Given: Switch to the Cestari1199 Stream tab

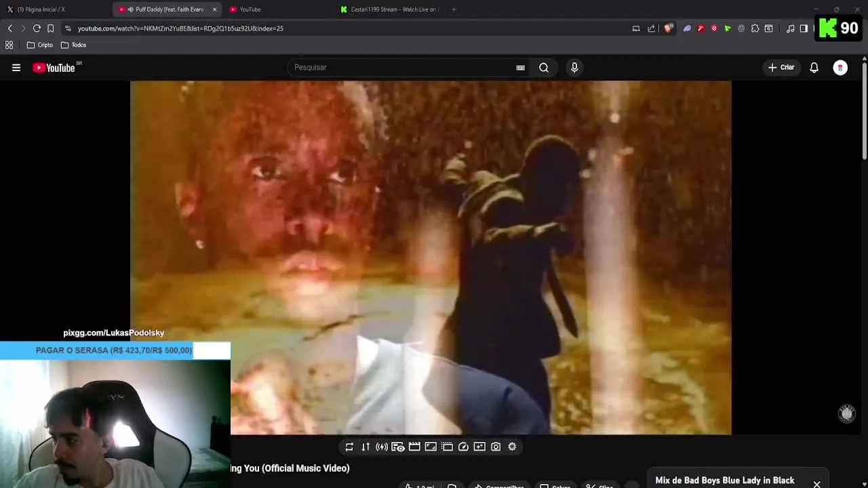Looking at the screenshot, I should (x=390, y=9).
